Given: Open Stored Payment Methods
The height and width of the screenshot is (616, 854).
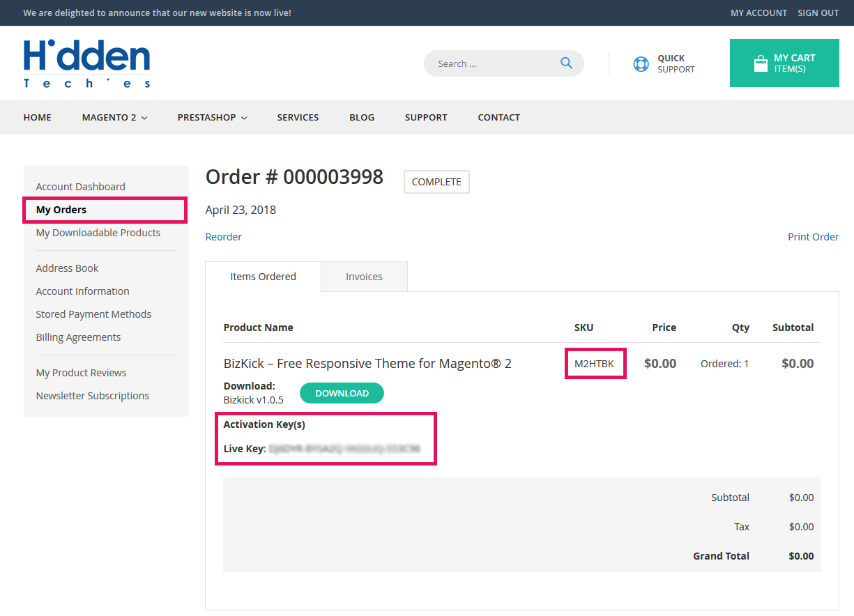Looking at the screenshot, I should (x=93, y=314).
